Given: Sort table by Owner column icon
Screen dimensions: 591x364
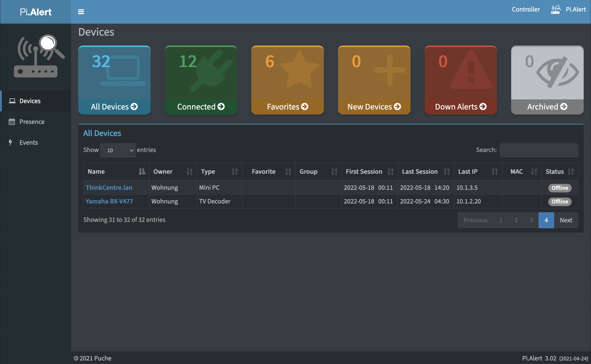Looking at the screenshot, I should pos(189,171).
